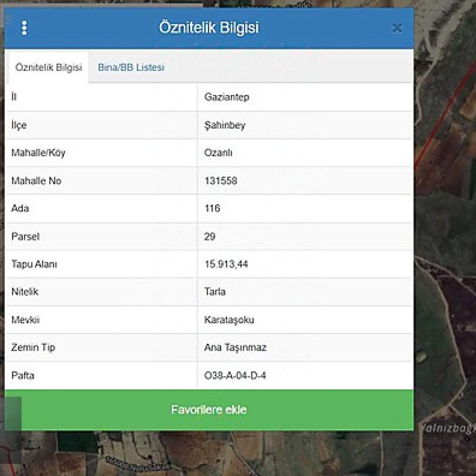Click the Parsel row label

[x=26, y=236]
